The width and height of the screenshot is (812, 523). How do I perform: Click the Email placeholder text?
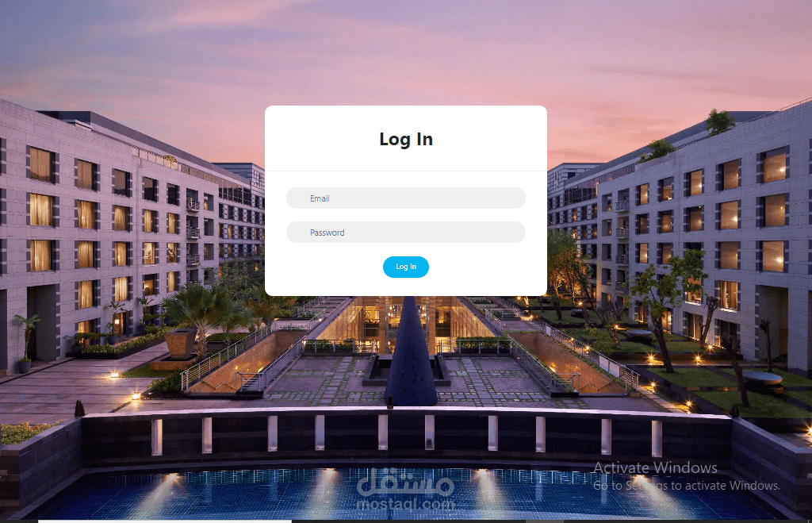(x=320, y=198)
